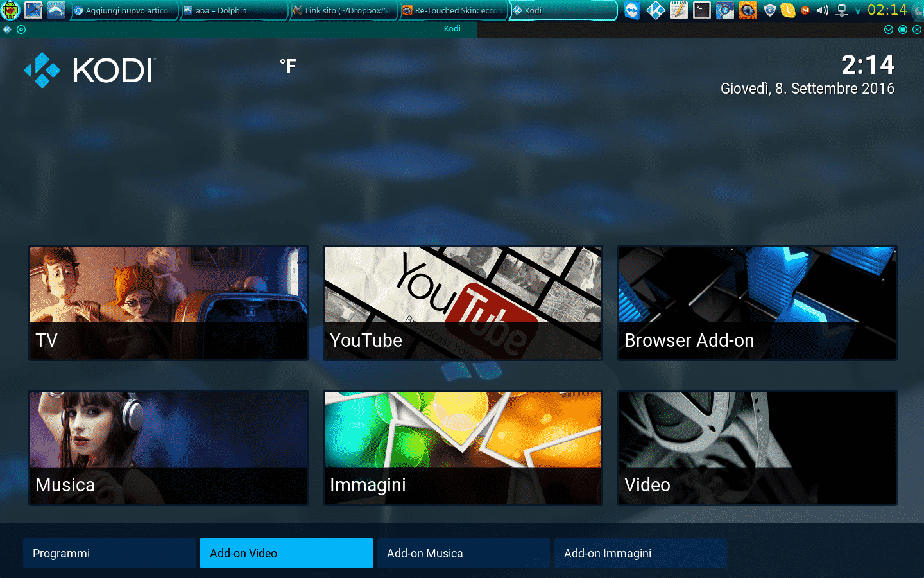Switch to Link sito editor task

343,10
